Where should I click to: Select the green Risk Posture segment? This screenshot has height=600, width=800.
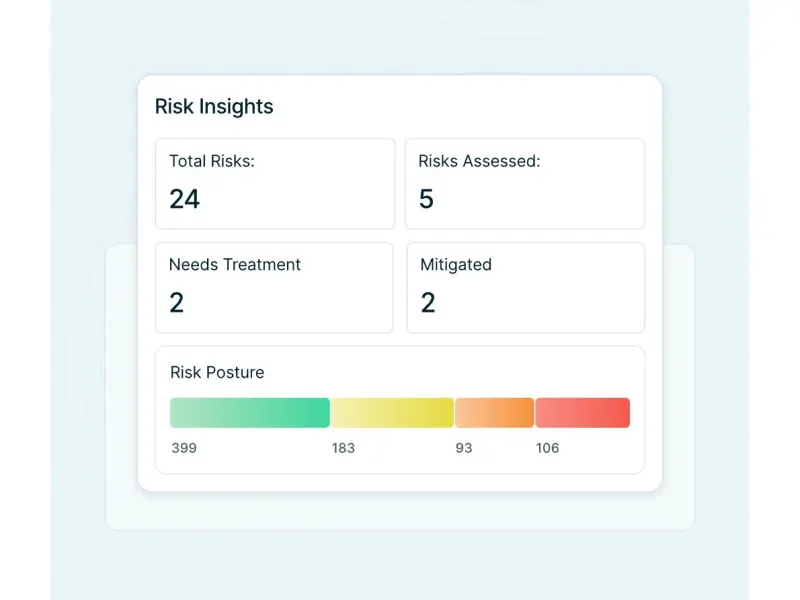250,413
